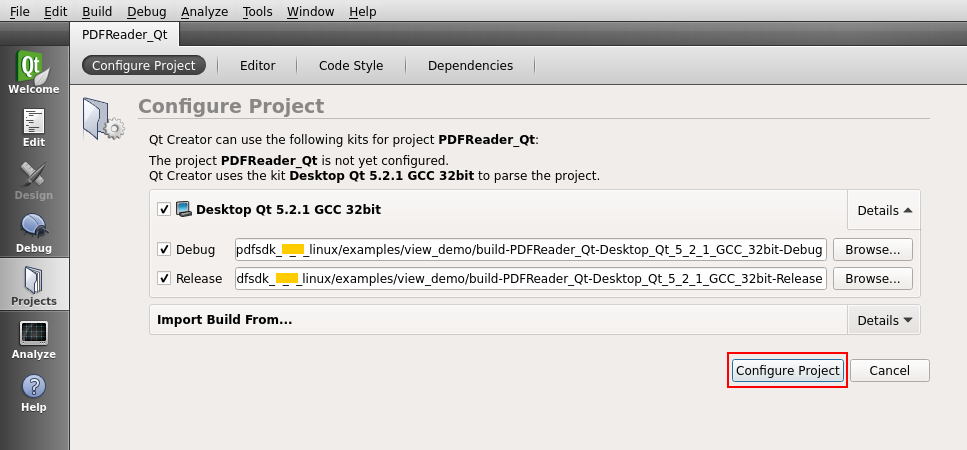Open the Help mode
967x450 pixels.
pyautogui.click(x=34, y=392)
